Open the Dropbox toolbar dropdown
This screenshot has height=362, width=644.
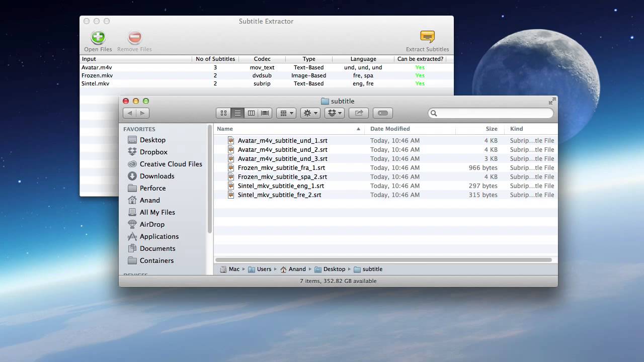coord(335,113)
